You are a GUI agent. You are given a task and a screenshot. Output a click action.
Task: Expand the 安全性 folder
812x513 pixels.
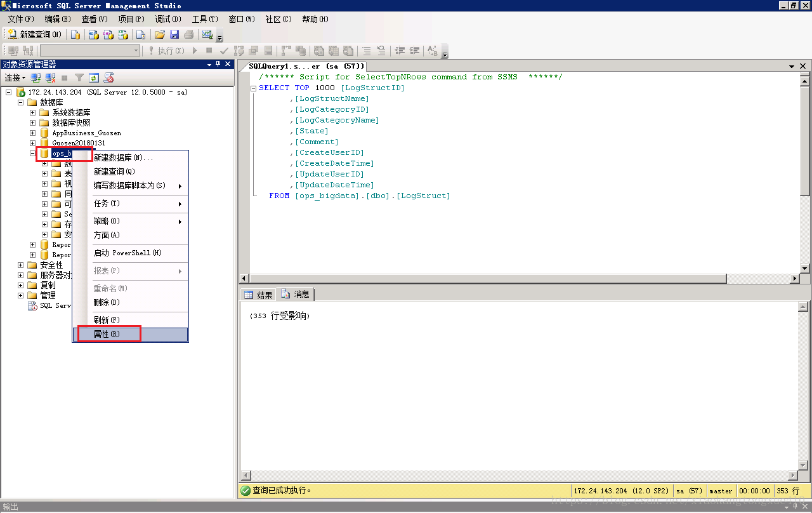20,265
